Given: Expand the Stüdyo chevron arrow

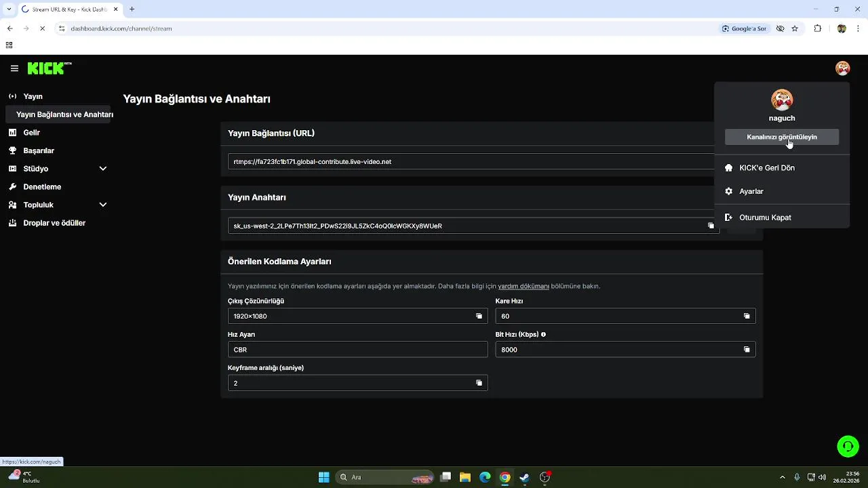Looking at the screenshot, I should (x=103, y=169).
